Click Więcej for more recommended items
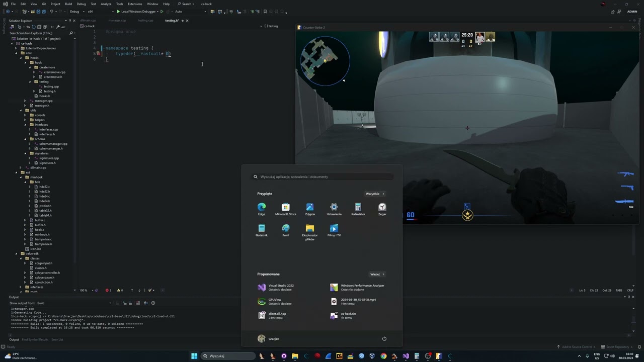This screenshot has height=362, width=644. (377, 275)
